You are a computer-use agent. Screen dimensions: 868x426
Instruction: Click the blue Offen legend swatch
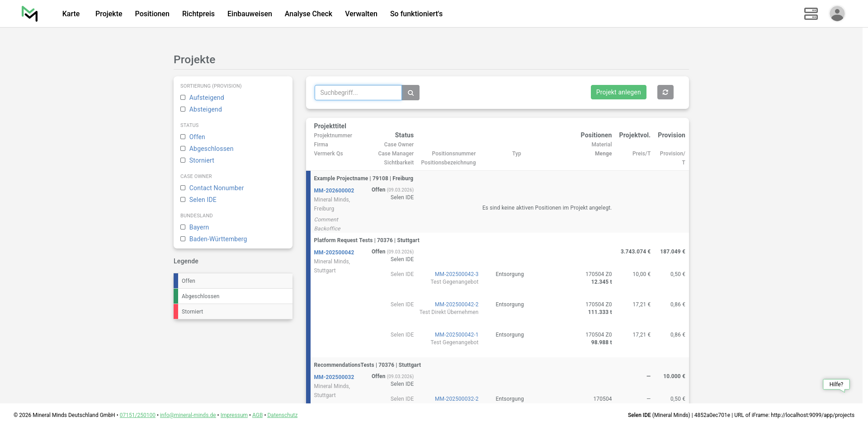(176, 281)
